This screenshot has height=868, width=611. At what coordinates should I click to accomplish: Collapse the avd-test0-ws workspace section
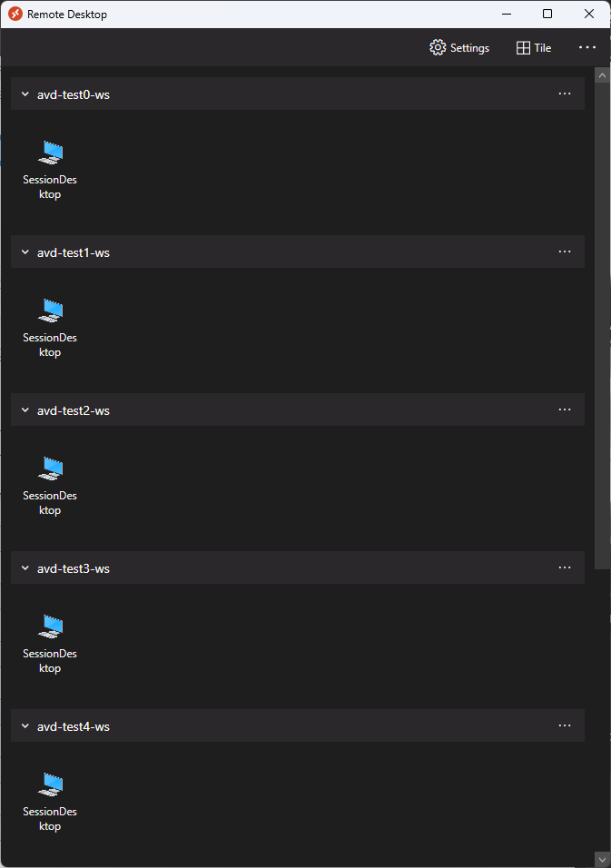(x=25, y=94)
